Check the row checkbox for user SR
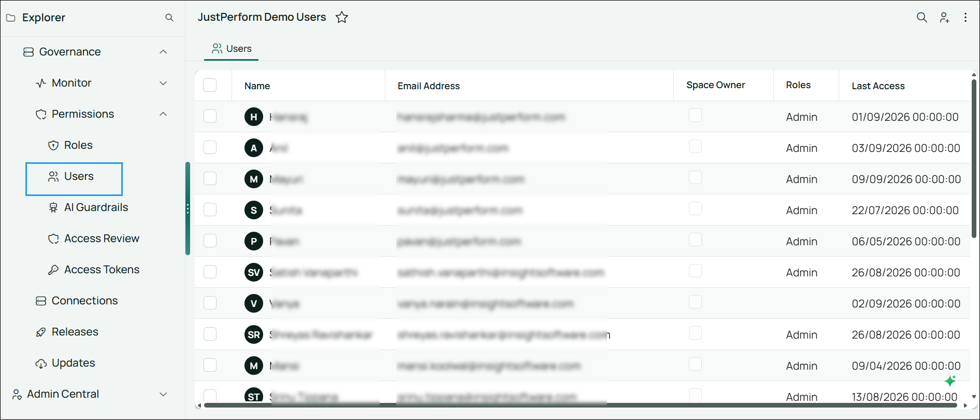This screenshot has height=420, width=980. pos(210,334)
